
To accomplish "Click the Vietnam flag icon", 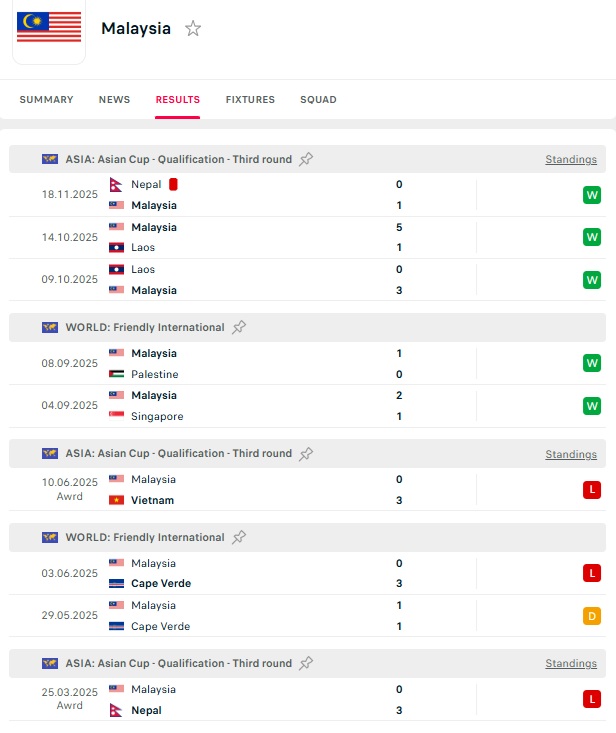I will click(117, 500).
